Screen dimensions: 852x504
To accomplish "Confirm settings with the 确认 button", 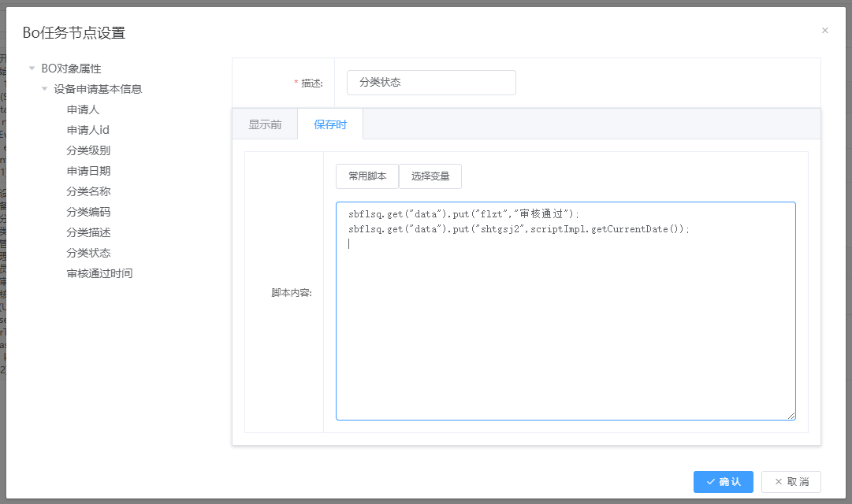I will point(723,481).
